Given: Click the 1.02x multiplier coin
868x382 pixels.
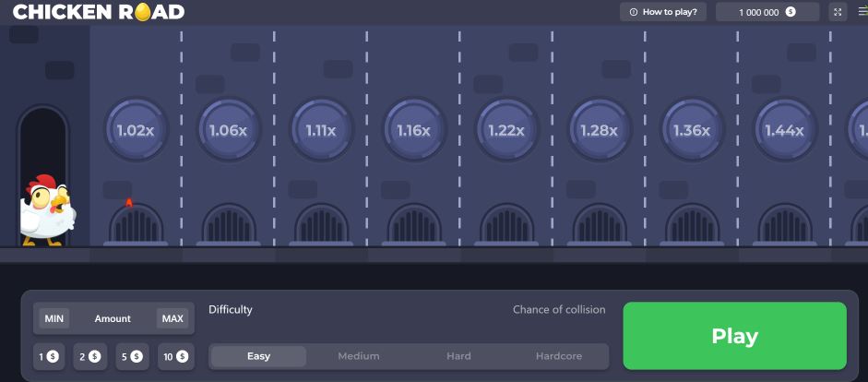Looking at the screenshot, I should coord(136,130).
